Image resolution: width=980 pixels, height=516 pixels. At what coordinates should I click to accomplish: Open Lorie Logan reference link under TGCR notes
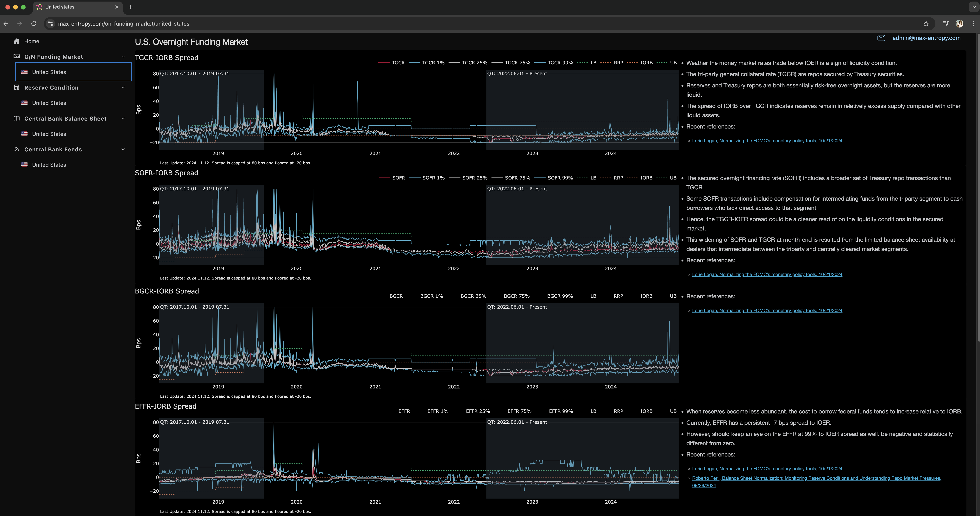pos(767,141)
